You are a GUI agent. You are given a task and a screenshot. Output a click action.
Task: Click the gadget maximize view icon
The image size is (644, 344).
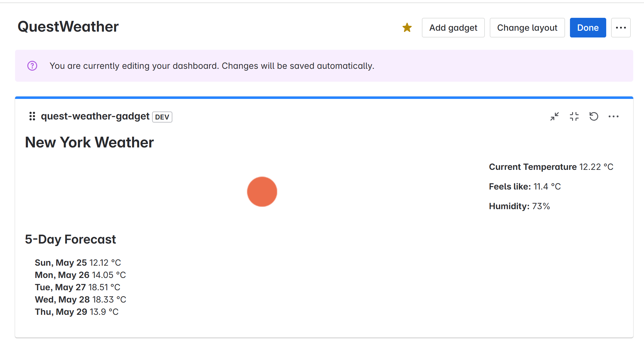tap(574, 116)
